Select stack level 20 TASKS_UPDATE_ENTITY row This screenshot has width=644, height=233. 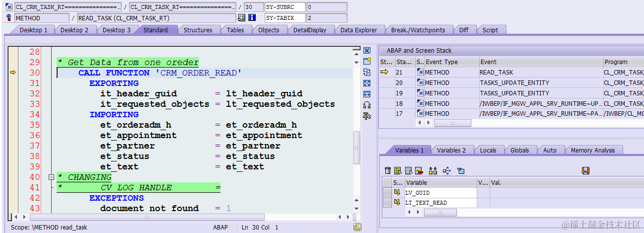[x=511, y=82]
